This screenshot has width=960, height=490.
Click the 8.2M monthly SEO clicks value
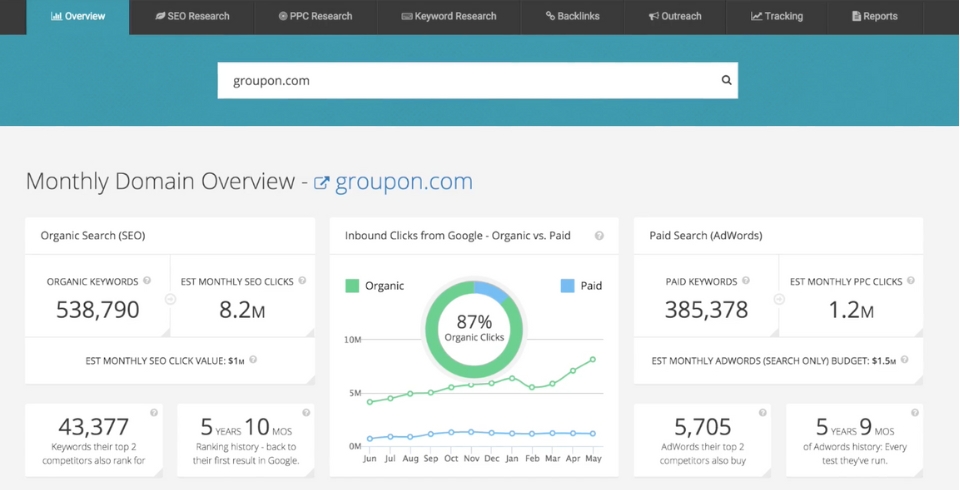242,310
